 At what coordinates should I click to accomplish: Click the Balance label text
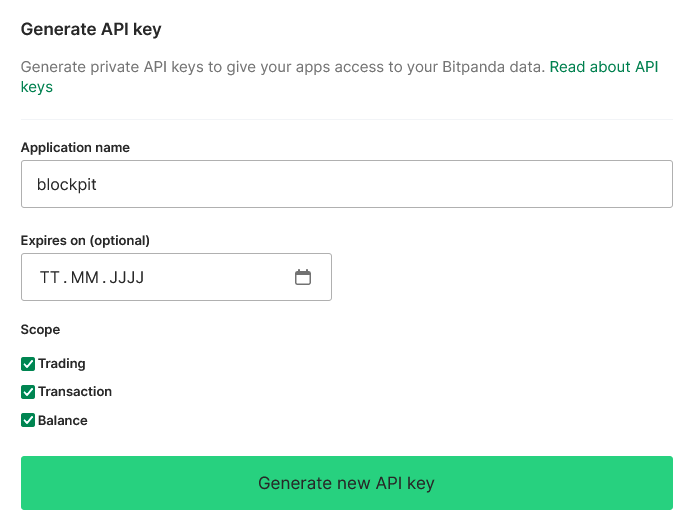(63, 421)
